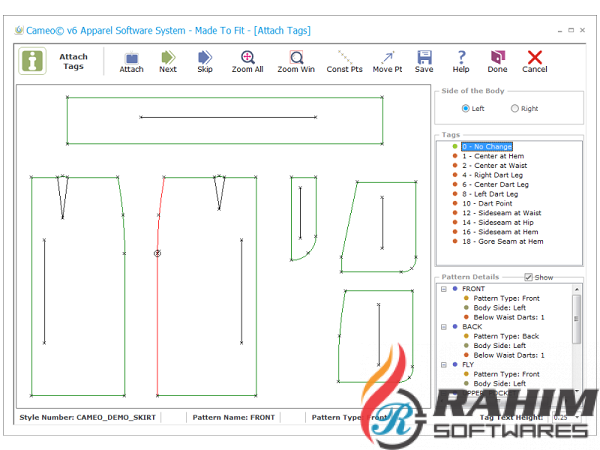Toggle the Pattern Details Show checkbox
Viewport: 600px width, 450px height.
pos(528,277)
